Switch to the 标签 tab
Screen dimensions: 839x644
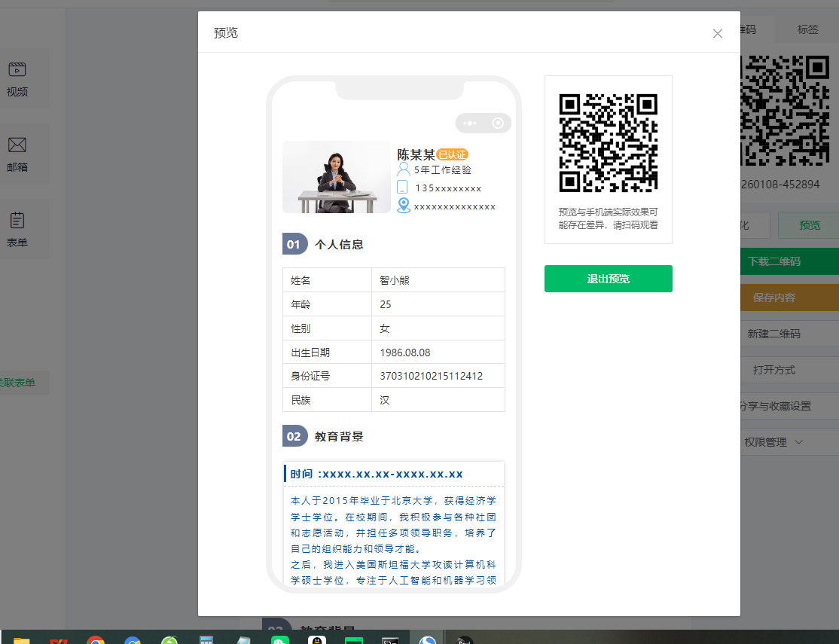click(807, 29)
